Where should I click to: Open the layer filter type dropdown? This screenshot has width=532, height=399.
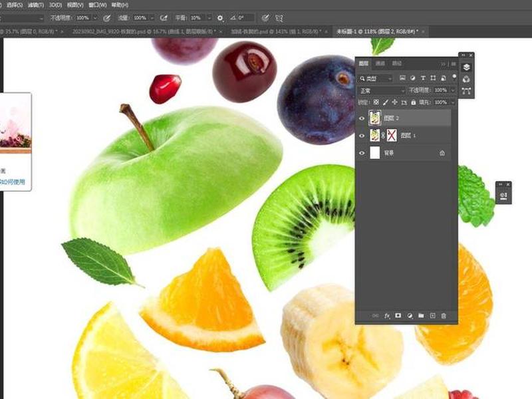[x=375, y=78]
